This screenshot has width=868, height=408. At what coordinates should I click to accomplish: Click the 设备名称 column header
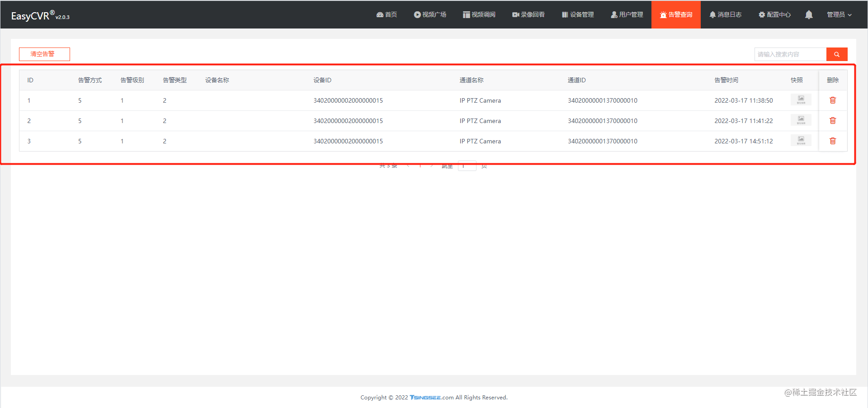coord(217,80)
